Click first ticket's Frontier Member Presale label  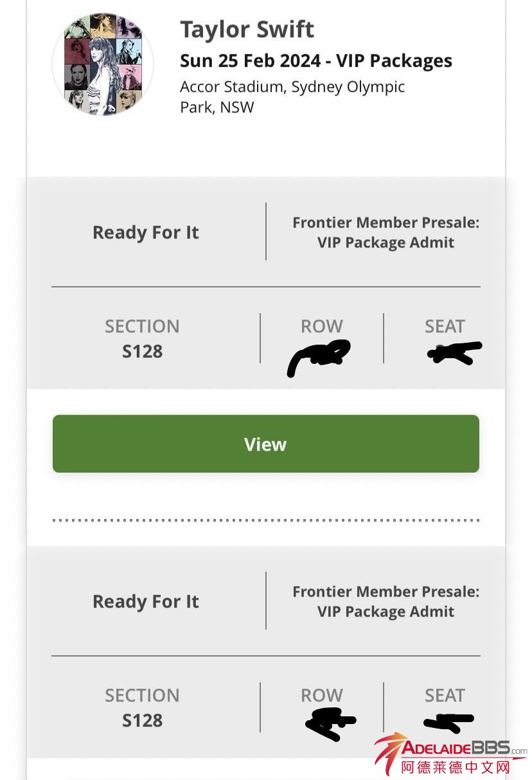click(x=386, y=232)
